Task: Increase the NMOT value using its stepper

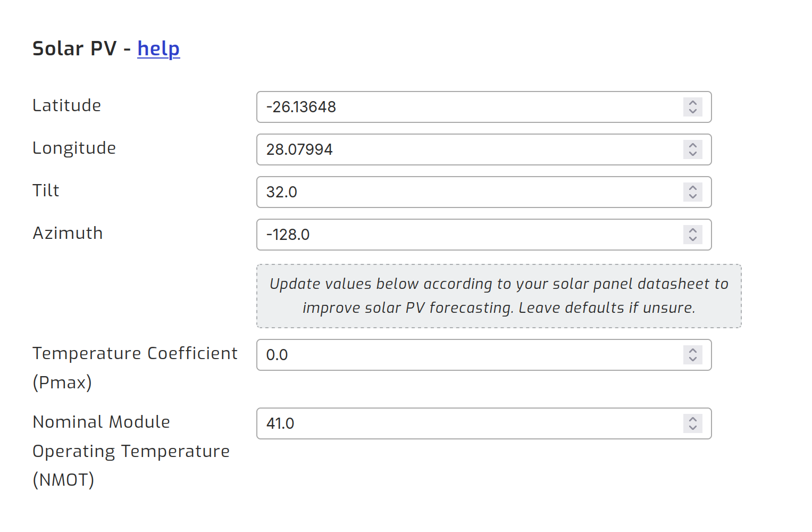Action: (x=693, y=419)
